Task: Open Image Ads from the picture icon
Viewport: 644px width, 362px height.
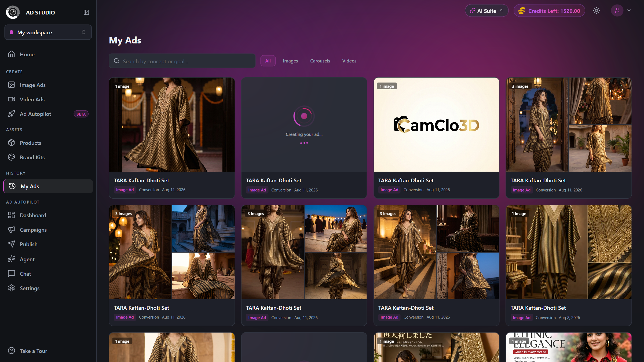Action: coord(12,85)
